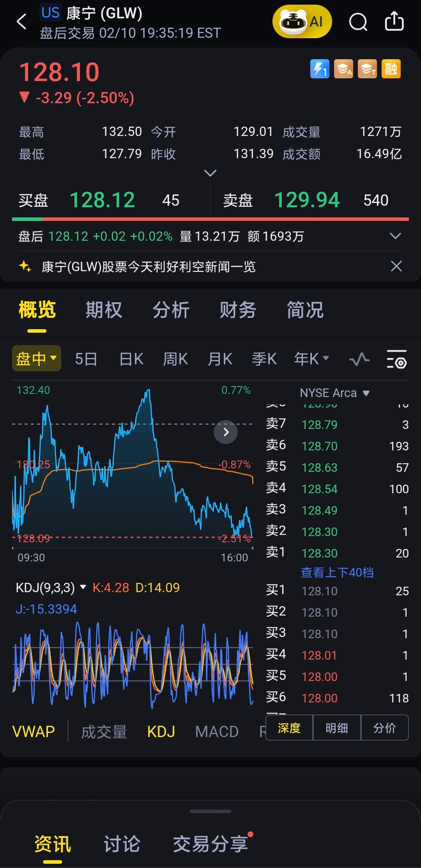Open the 讨论 bottom tab
421x868 pixels.
(122, 844)
